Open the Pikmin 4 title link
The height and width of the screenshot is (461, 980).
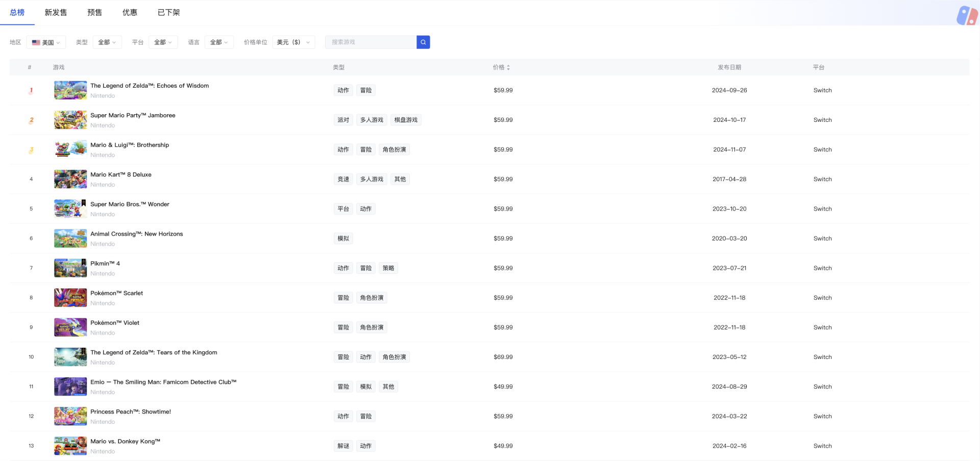(105, 263)
